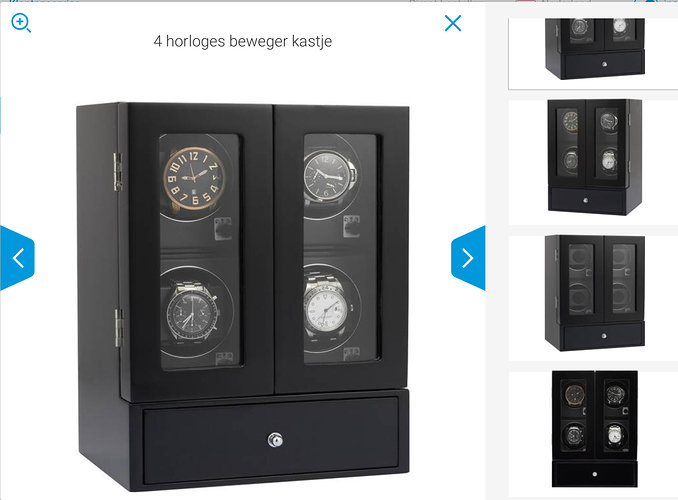
Task: Go to the previous product image
Action: [x=17, y=258]
